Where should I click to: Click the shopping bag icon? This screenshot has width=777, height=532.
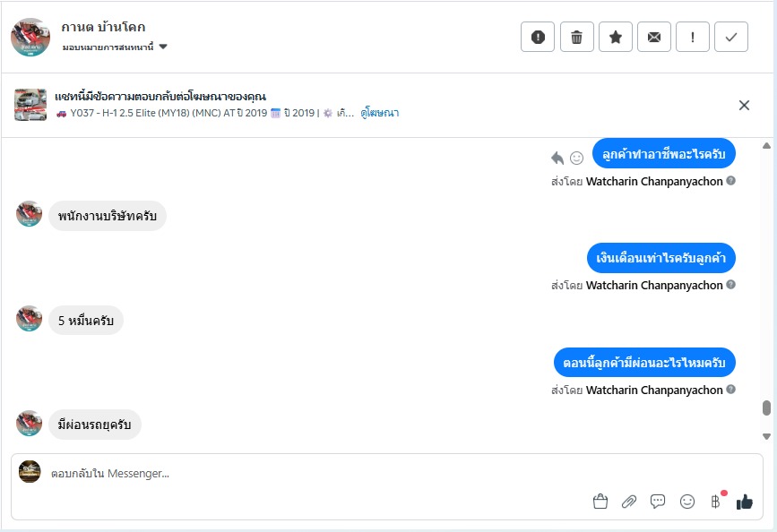(x=600, y=502)
